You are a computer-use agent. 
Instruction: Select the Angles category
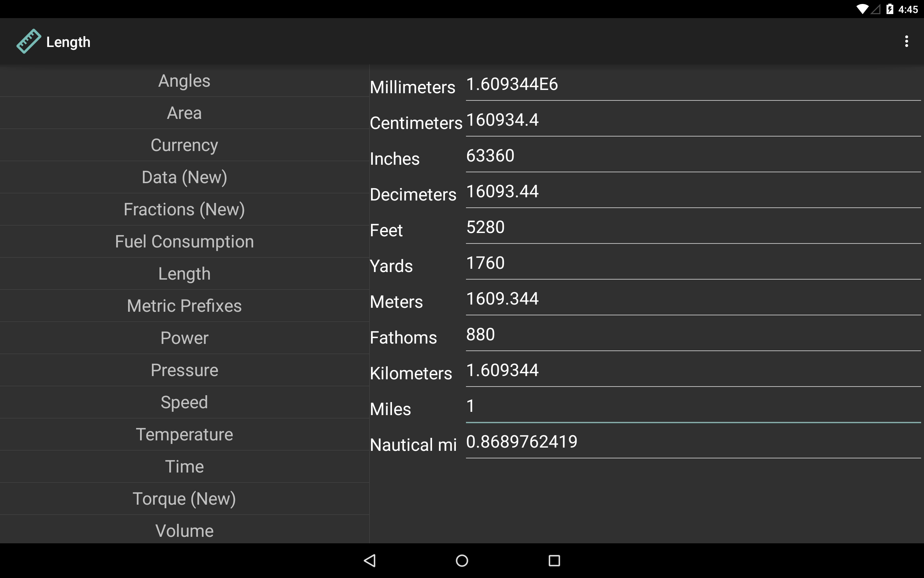[x=184, y=81]
